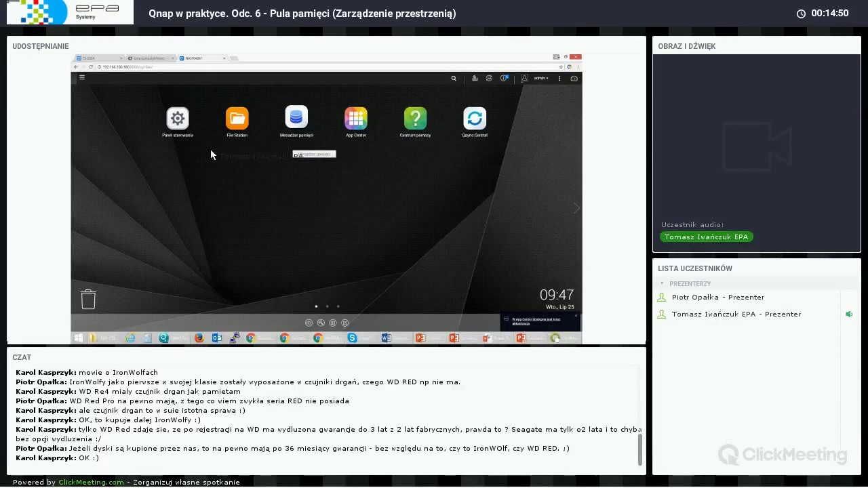Collapse the PREZENTERZY group

pos(663,284)
